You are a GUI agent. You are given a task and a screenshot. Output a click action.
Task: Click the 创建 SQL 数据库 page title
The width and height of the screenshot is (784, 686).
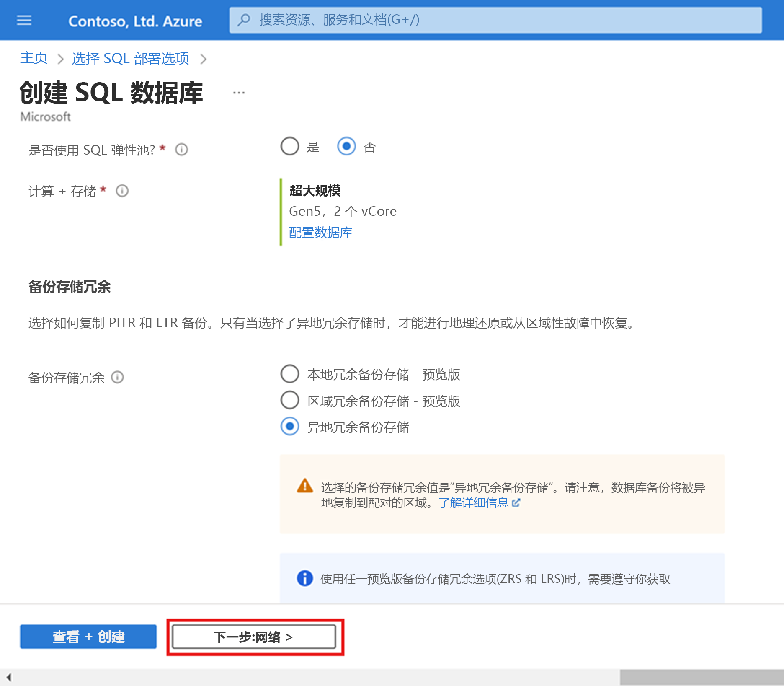tap(111, 93)
